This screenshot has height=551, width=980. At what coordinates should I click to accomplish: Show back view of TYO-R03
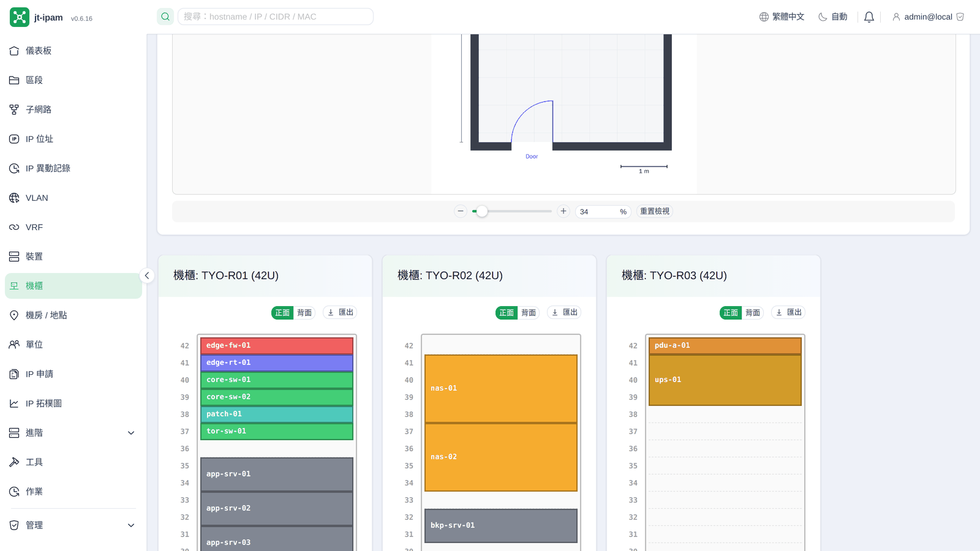[x=753, y=313]
